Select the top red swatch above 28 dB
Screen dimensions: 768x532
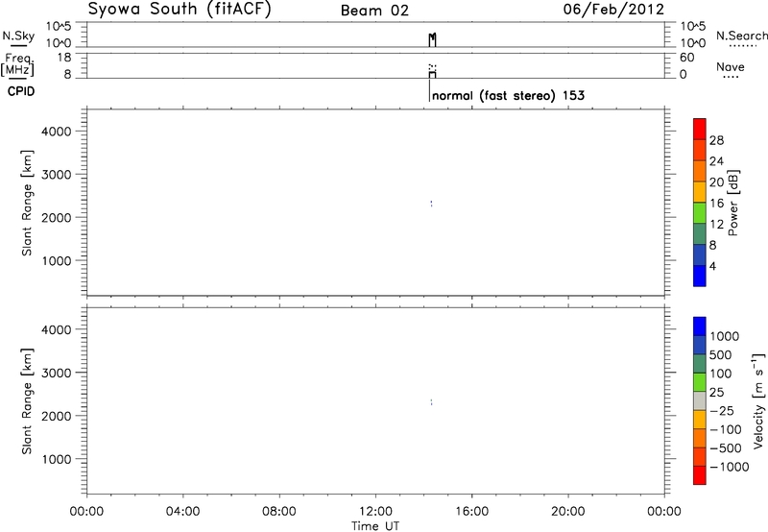pos(700,129)
